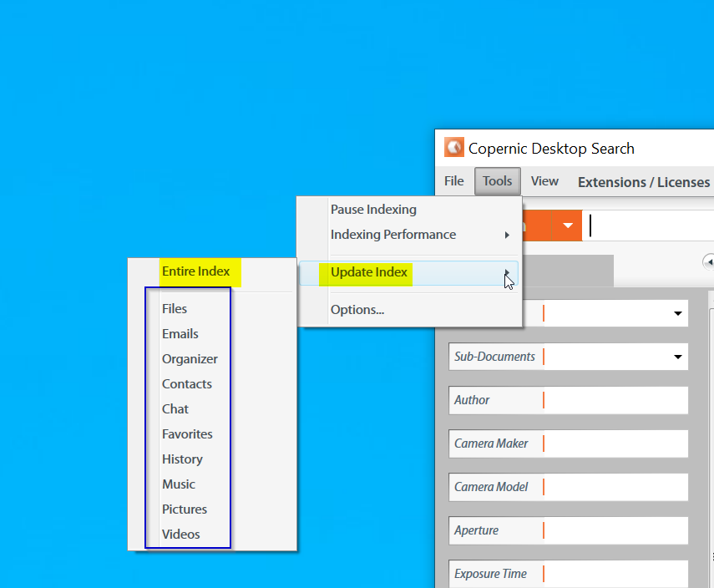Update the History index
The width and height of the screenshot is (714, 588).
click(212, 459)
